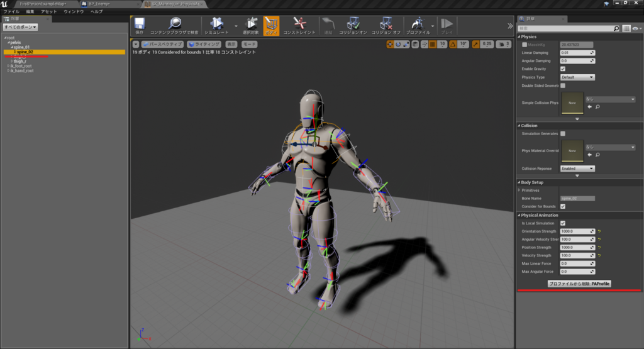Toggle the Enable Gravity checkbox

(x=563, y=69)
